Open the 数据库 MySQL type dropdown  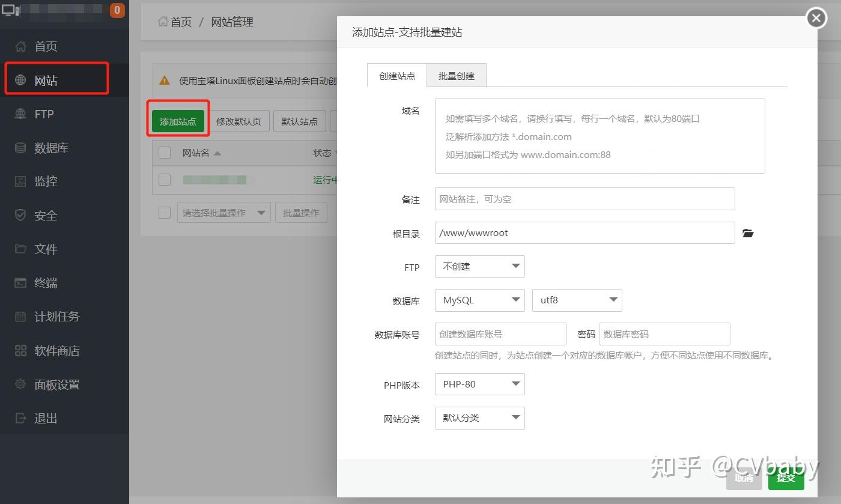coord(479,300)
